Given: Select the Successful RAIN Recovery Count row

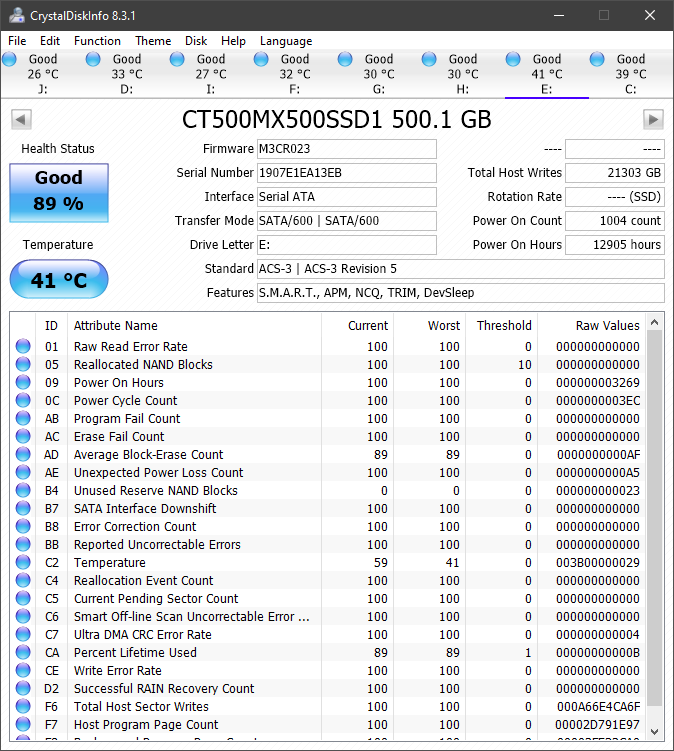Looking at the screenshot, I should click(x=328, y=688).
